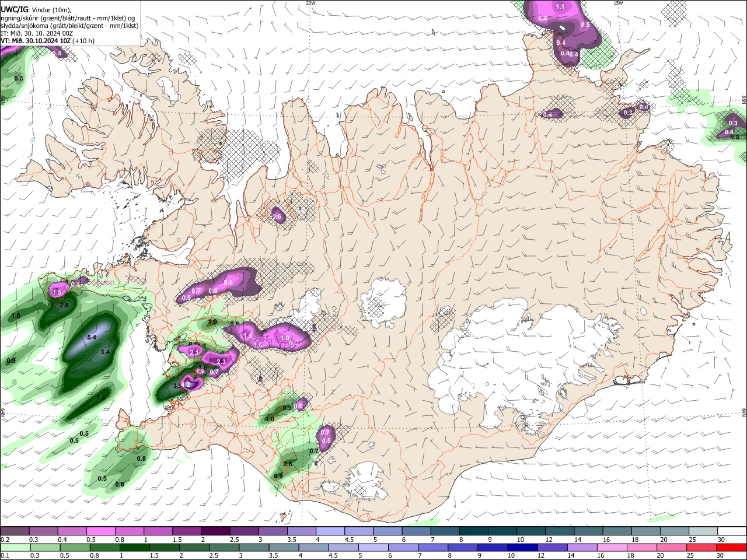747x560 pixels.
Task: Click the round white Hofsjökull glacier in central Iceland
Action: [383, 302]
